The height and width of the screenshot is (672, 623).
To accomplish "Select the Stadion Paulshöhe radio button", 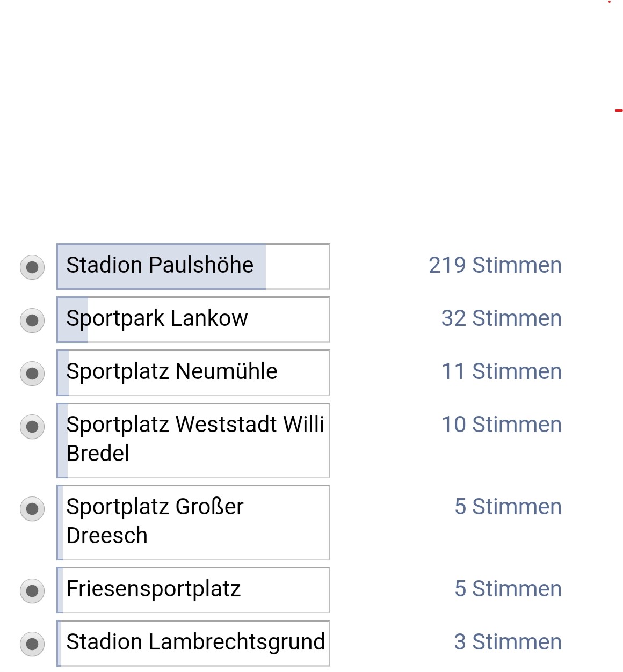I will 32,267.
